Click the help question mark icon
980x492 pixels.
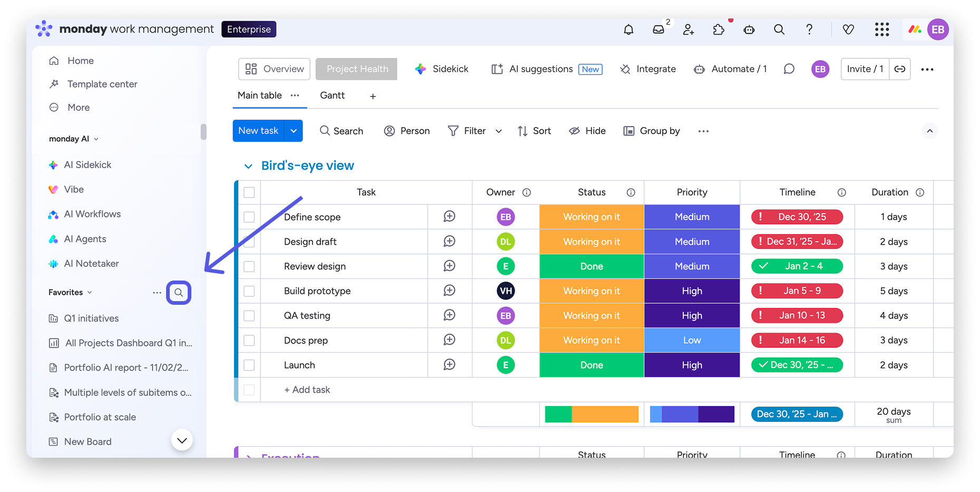[809, 30]
